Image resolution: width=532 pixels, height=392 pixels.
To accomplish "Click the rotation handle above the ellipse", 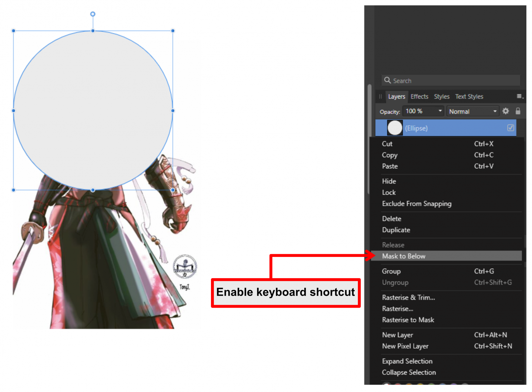I will (x=93, y=14).
